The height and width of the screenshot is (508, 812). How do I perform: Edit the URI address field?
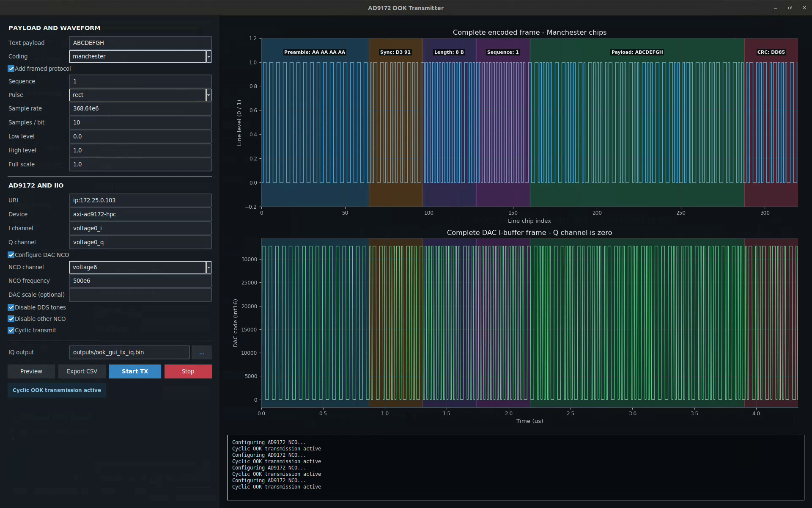140,200
